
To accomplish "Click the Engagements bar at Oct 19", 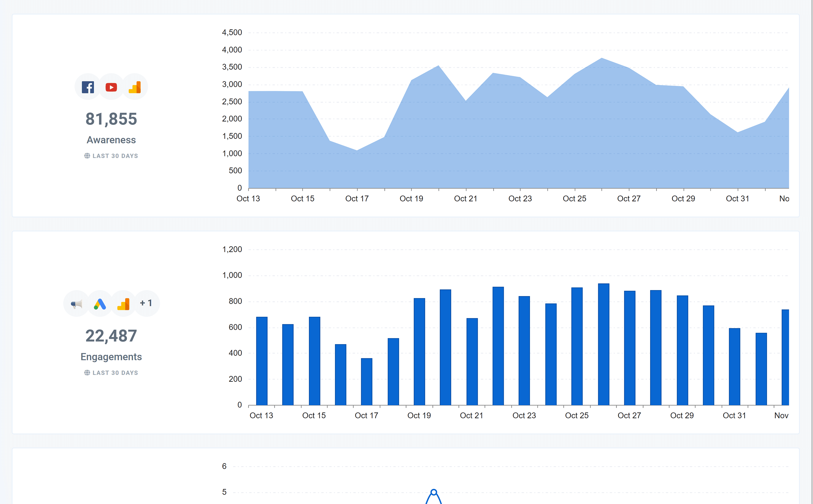I will pos(419,352).
